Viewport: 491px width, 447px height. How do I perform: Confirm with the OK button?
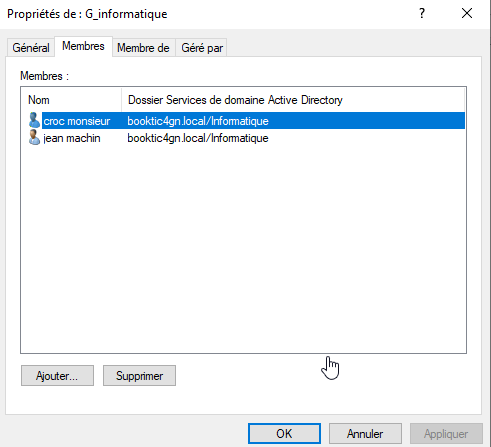pos(284,434)
